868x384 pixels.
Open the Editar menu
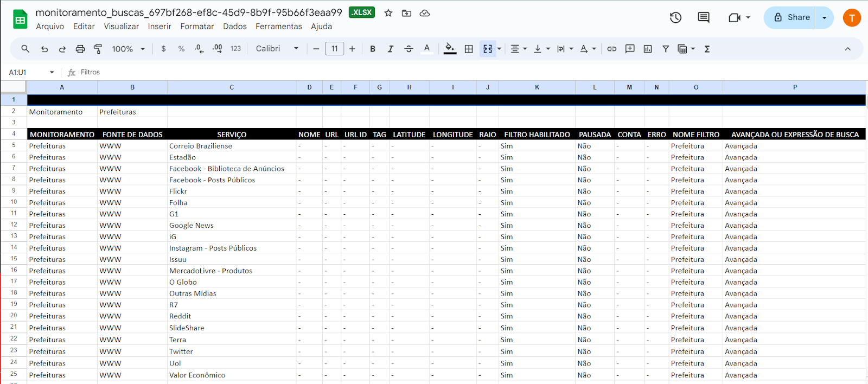tap(84, 26)
